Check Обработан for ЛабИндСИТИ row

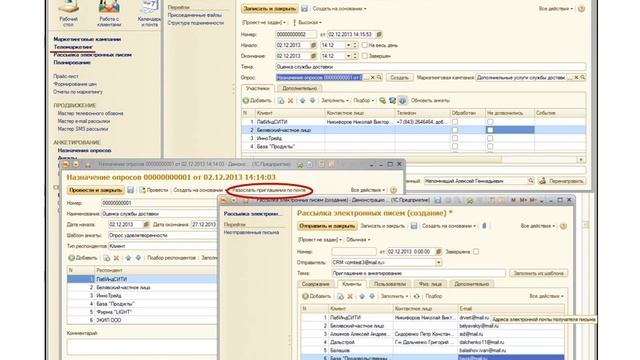[455, 122]
